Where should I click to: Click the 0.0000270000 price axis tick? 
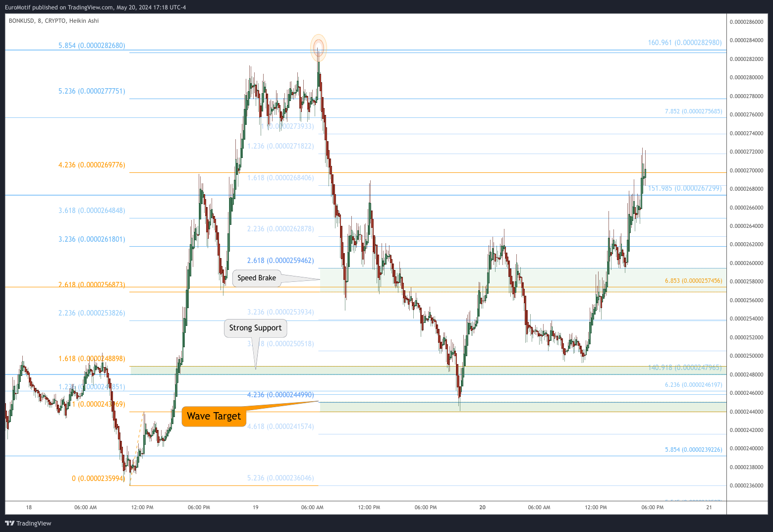(x=746, y=170)
